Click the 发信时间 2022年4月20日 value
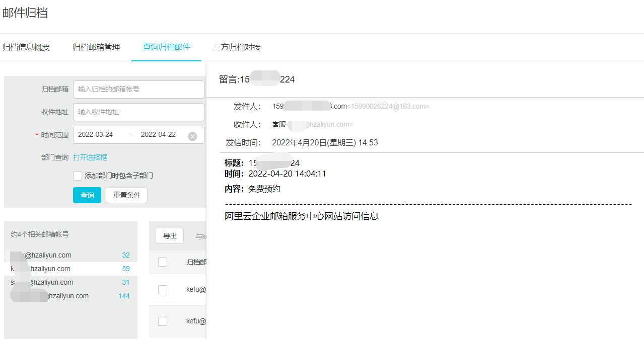Screen dimensions: 644x339 (x=325, y=143)
